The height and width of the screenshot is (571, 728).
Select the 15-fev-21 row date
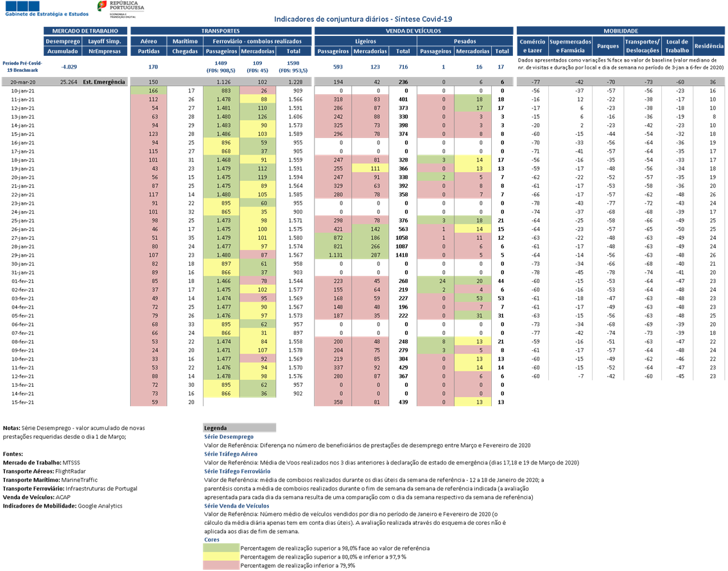[x=22, y=402]
